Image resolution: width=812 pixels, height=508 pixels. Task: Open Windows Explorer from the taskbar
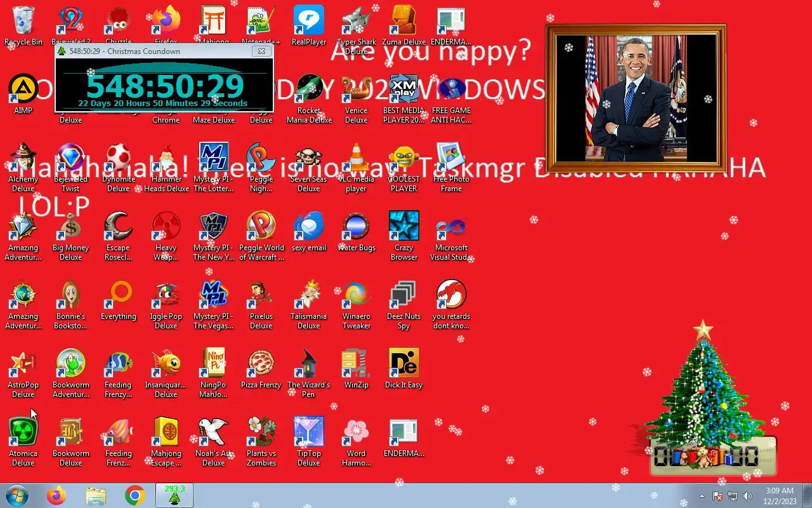click(x=96, y=495)
